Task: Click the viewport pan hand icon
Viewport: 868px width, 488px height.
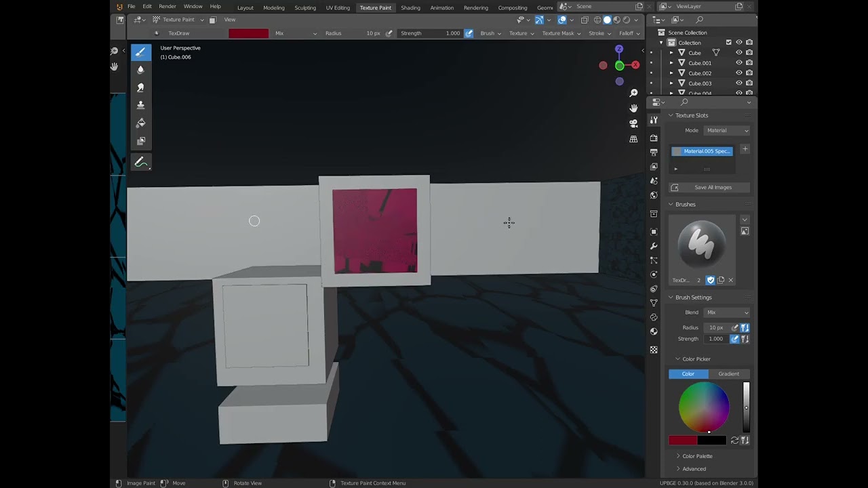Action: click(633, 108)
